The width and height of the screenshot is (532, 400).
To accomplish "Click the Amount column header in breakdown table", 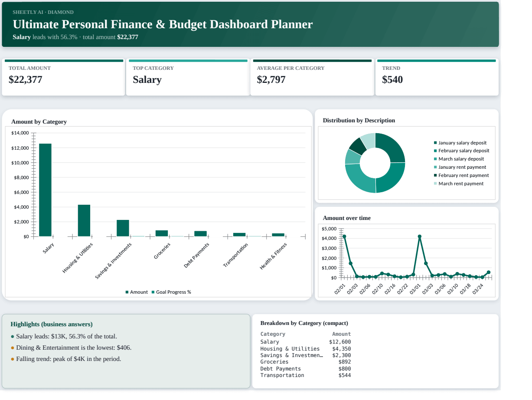I will pyautogui.click(x=342, y=334).
